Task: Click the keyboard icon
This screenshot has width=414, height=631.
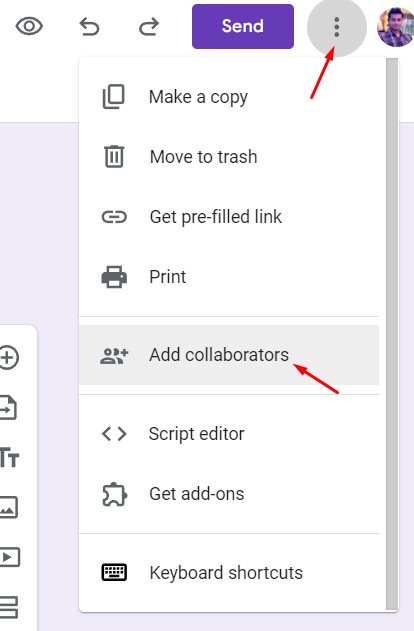Action: (114, 572)
